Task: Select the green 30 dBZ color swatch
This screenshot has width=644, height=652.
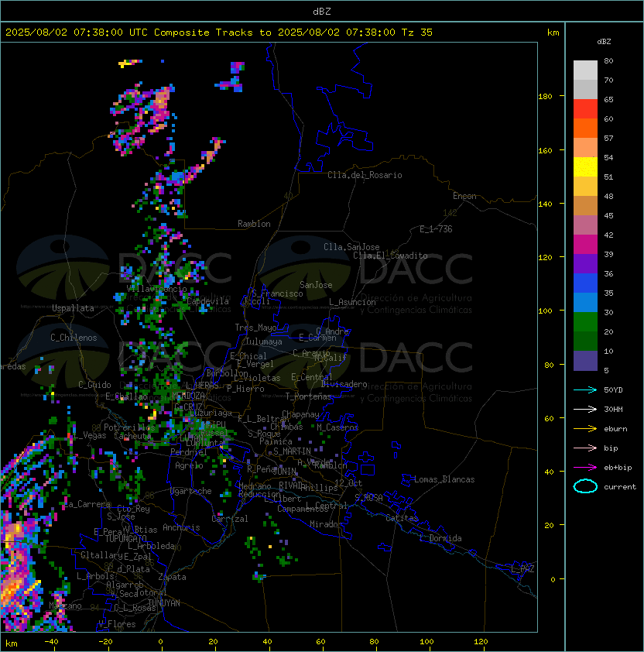Action: (x=585, y=322)
